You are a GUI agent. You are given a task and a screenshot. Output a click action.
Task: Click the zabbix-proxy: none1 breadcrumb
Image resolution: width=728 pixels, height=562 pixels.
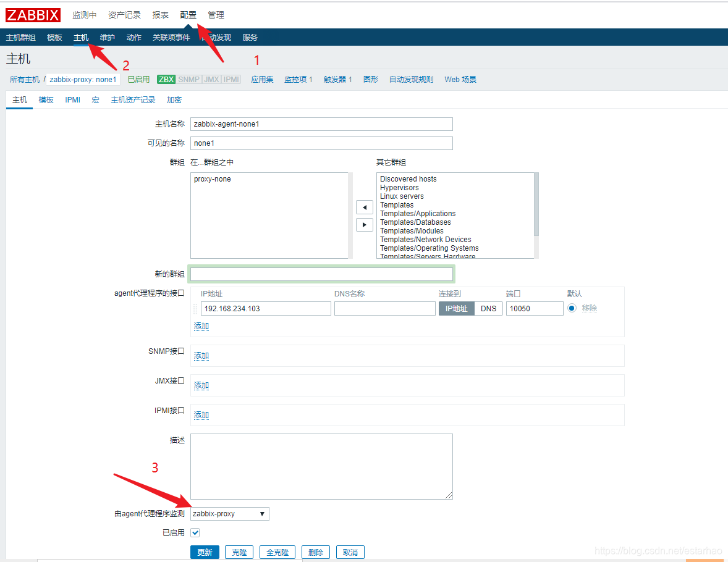[x=83, y=79]
